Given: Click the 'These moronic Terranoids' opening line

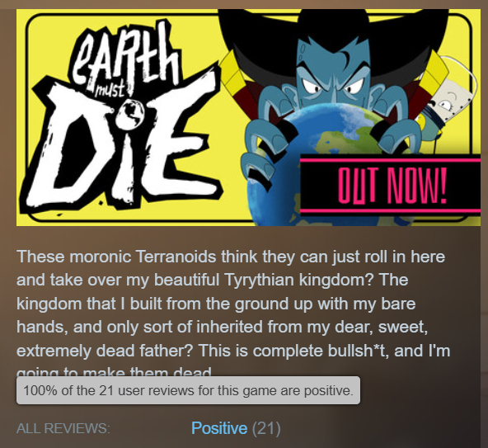Looking at the screenshot, I should tap(116, 257).
